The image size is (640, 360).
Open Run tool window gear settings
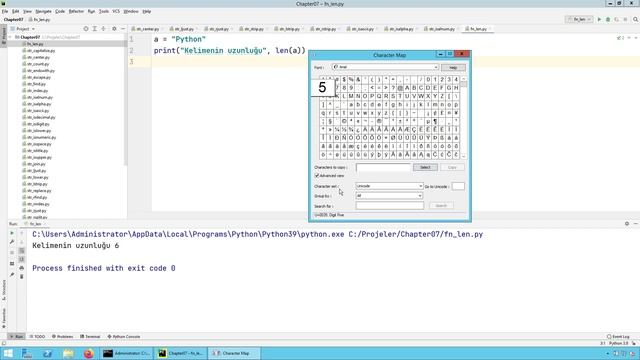pyautogui.click(x=627, y=224)
